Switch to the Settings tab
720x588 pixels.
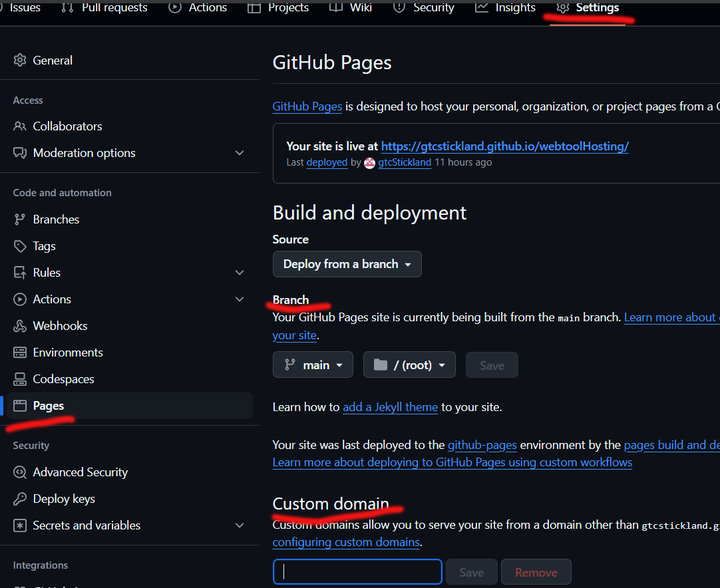588,8
